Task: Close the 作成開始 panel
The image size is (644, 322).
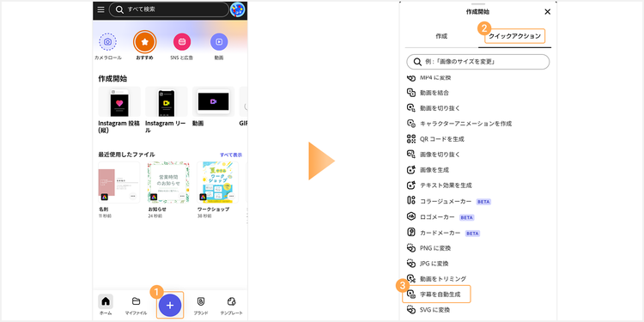Action: click(547, 12)
